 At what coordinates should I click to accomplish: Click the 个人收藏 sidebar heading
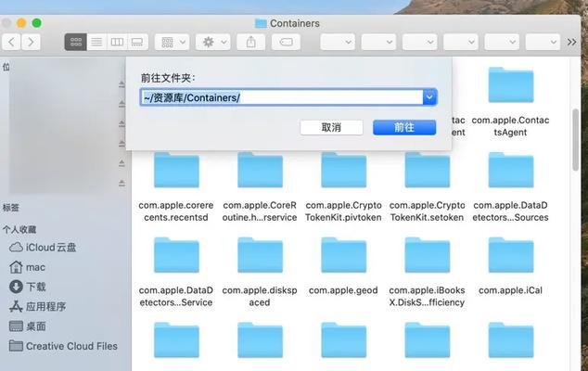[x=19, y=230]
